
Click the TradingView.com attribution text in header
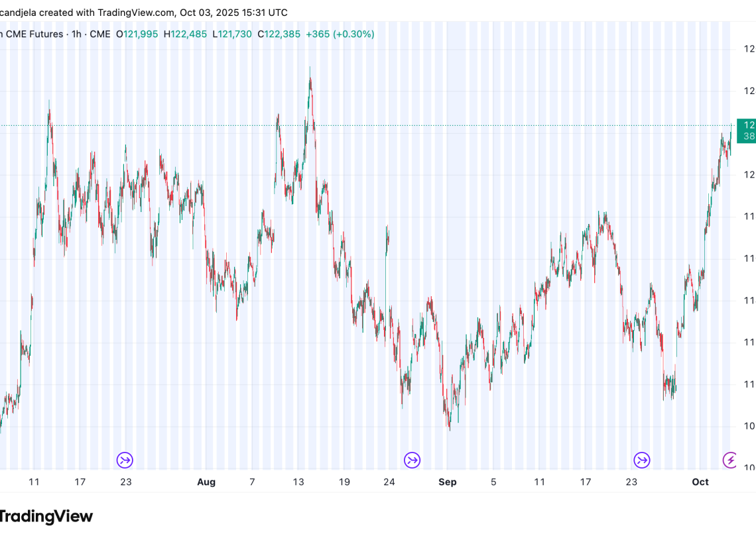135,13
